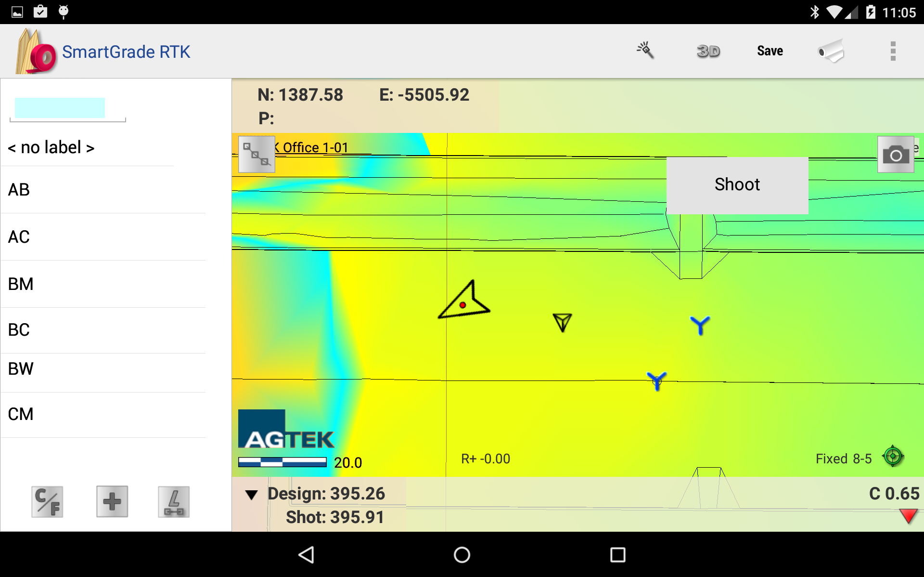Select the no label entry
The width and height of the screenshot is (924, 577).
click(x=51, y=147)
